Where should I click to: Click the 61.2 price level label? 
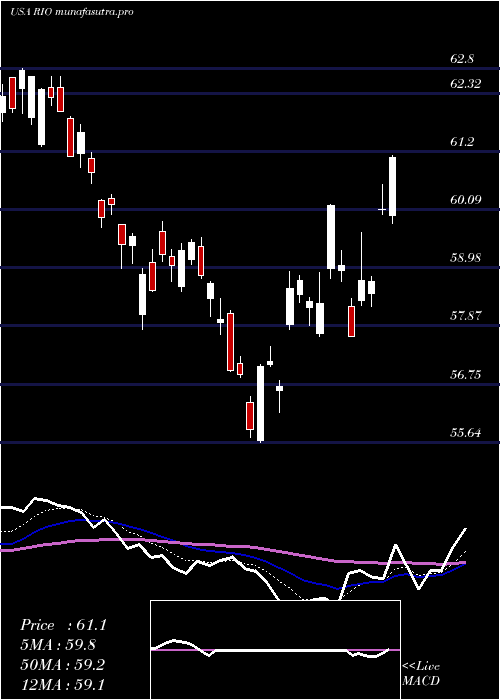point(462,142)
